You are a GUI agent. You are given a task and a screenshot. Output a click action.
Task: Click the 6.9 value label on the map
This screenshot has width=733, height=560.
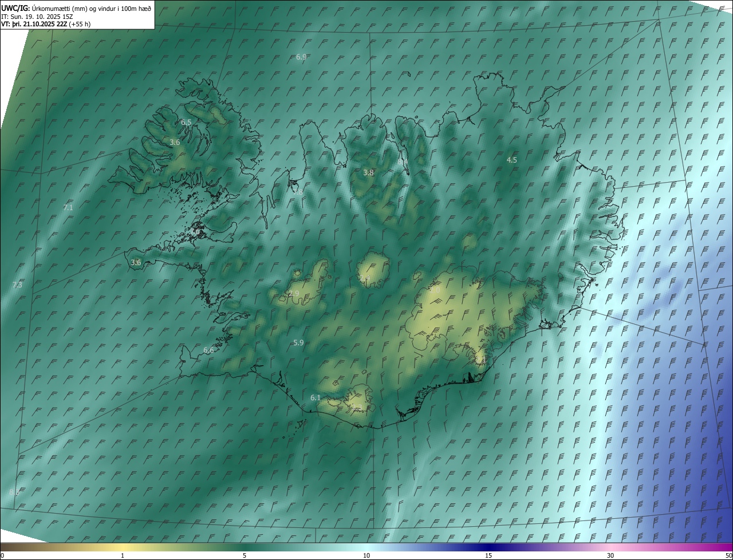coord(301,57)
